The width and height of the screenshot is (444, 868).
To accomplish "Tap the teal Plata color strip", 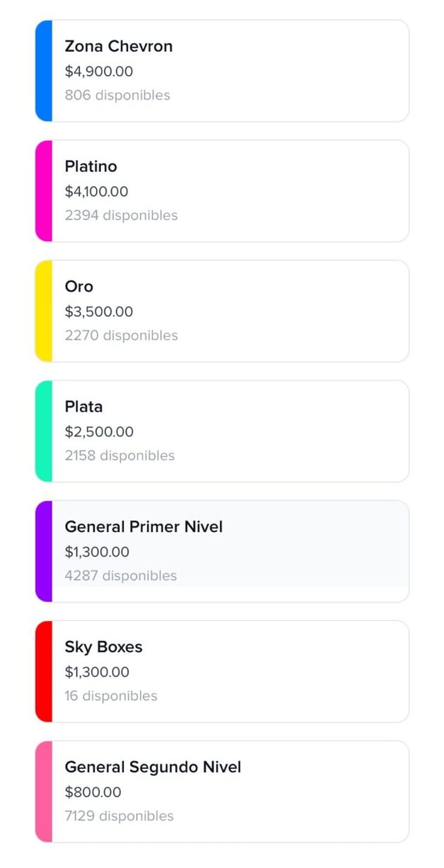I will (44, 432).
